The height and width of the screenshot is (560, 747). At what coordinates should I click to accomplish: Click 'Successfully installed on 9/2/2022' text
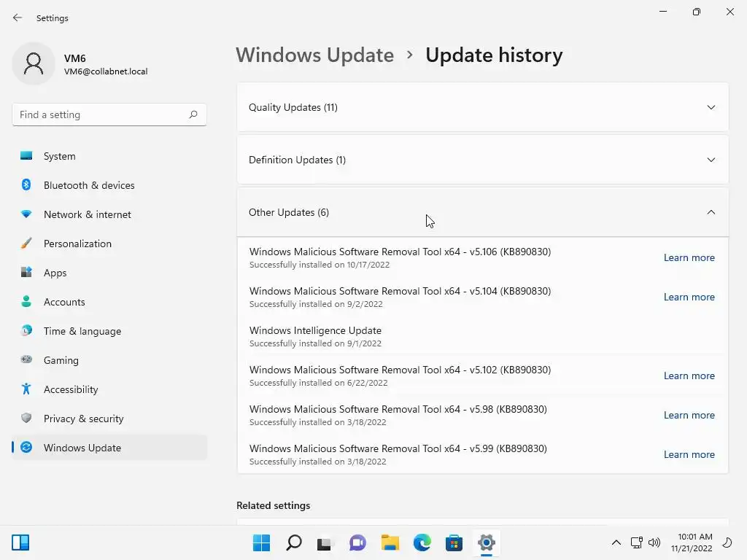pyautogui.click(x=316, y=304)
